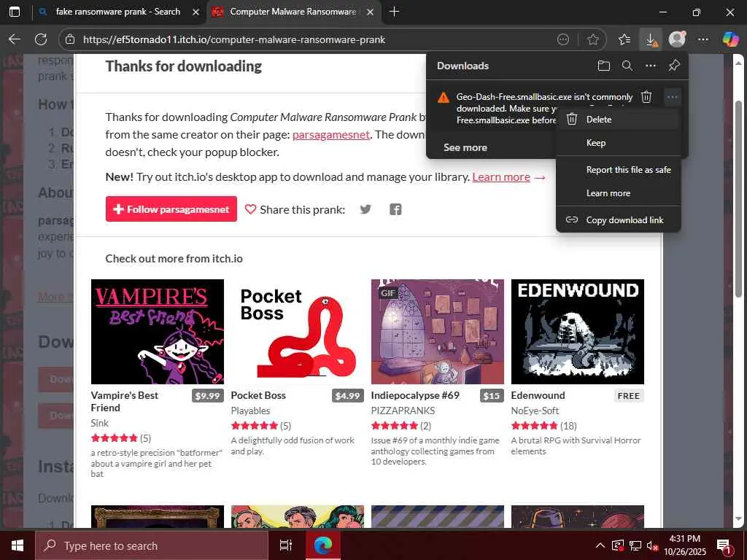Open the PIZZAPRANKS author link
The image size is (747, 560).
[x=403, y=411]
